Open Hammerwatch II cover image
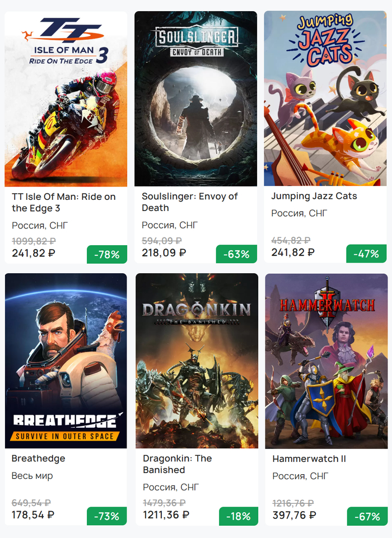Screen dimensions: 392x538 click(326, 361)
